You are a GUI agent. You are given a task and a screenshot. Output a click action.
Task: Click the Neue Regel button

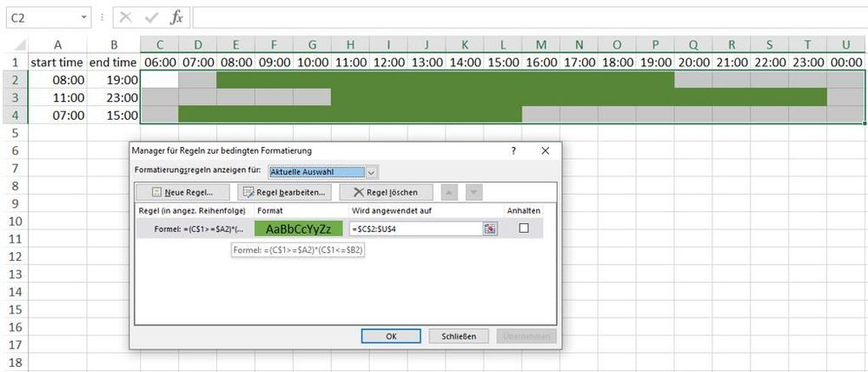182,193
